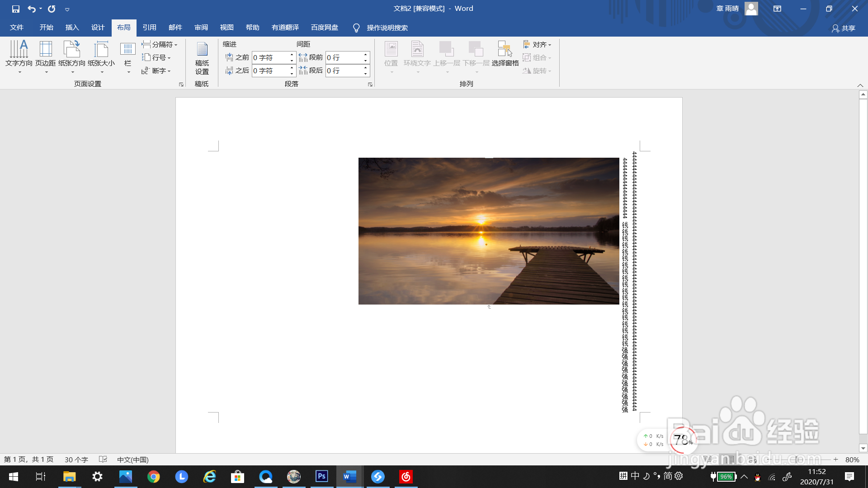Viewport: 868px width, 488px height.
Task: Open Page Setup dialog launcher
Action: click(x=181, y=84)
